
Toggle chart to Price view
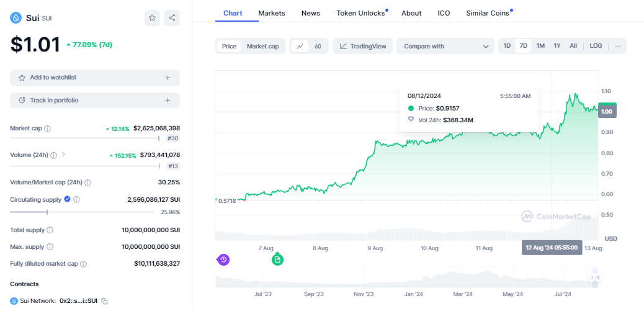click(x=229, y=46)
